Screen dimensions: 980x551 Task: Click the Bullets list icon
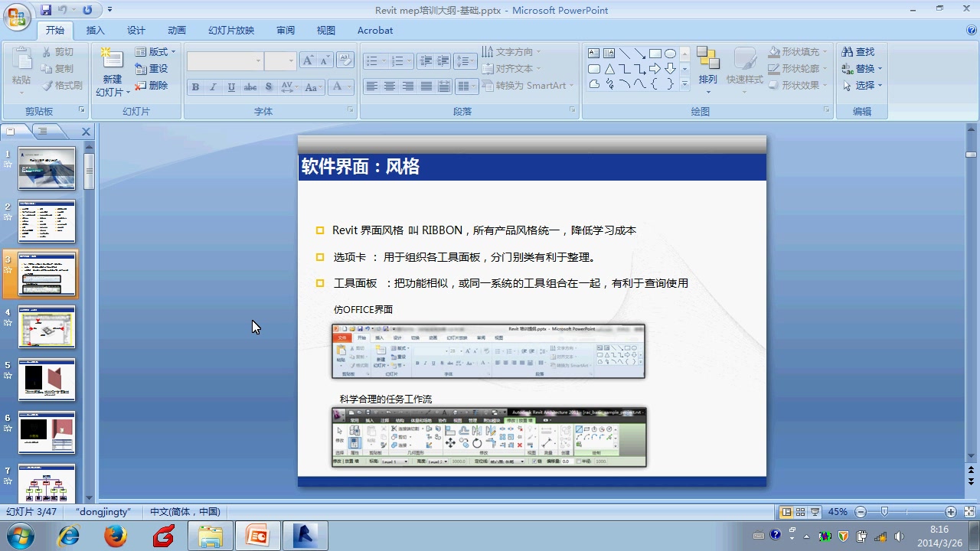[x=374, y=61]
